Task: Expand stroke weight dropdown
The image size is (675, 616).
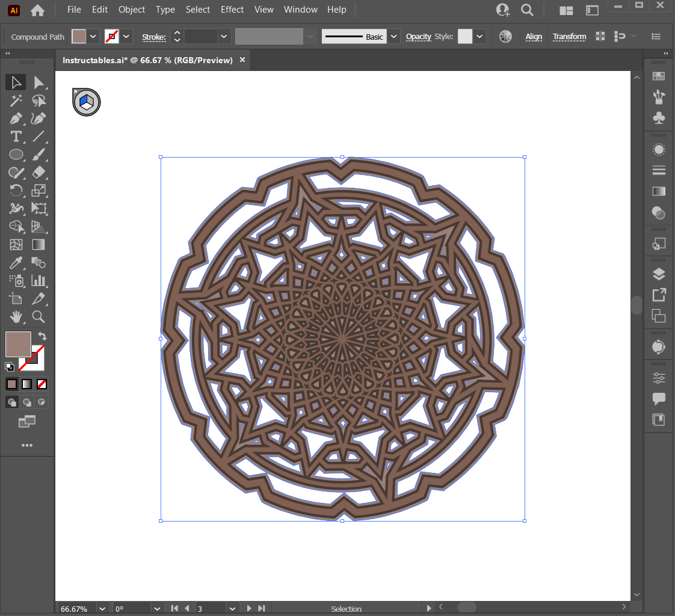Action: [x=224, y=37]
